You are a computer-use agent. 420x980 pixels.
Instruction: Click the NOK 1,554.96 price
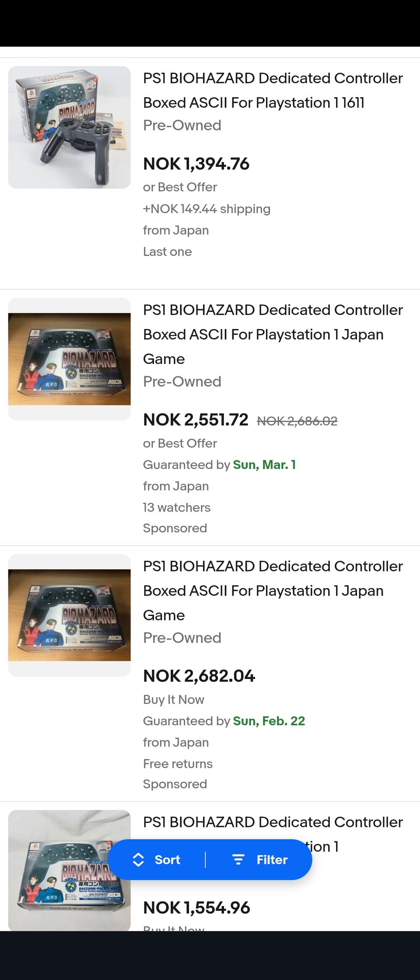click(x=196, y=908)
